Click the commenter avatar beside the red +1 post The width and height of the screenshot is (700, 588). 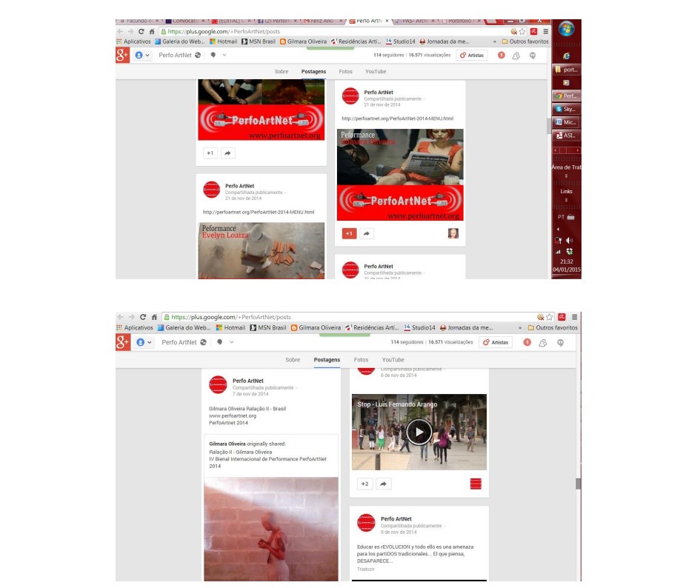click(x=453, y=233)
